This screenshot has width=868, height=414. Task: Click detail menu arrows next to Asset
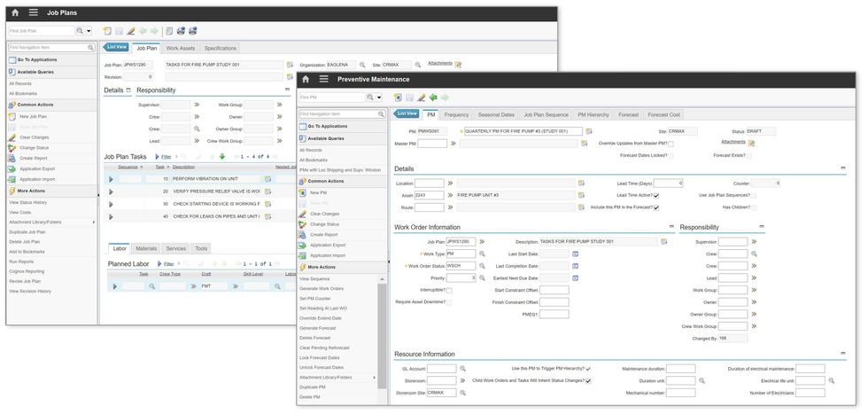pyautogui.click(x=450, y=195)
